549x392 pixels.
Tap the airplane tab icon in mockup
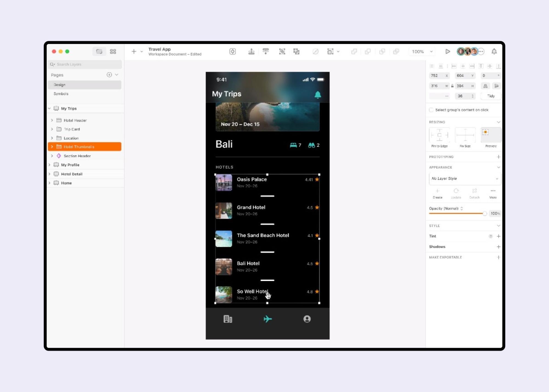pyautogui.click(x=267, y=319)
